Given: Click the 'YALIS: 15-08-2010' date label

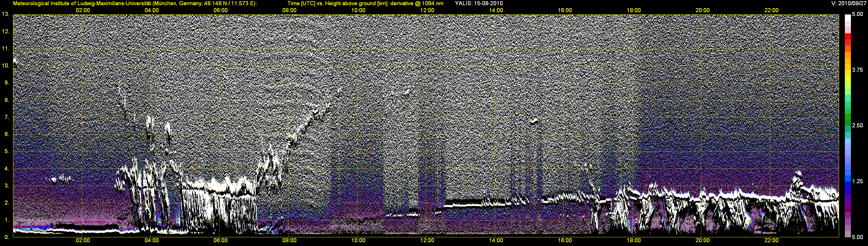Looking at the screenshot, I should click(x=479, y=3).
